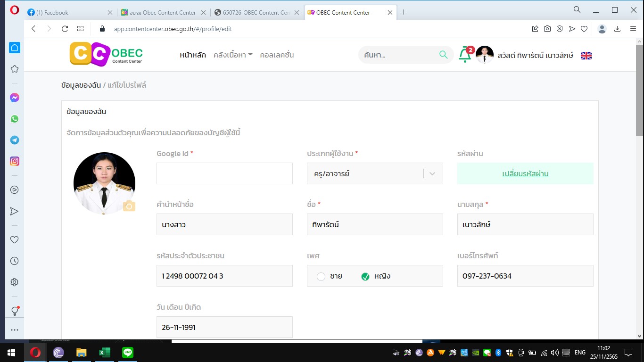The image size is (644, 362).
Task: Click the user name สวัสดี ทิพารัตน์ เนาวลักษ์
Action: [535, 55]
